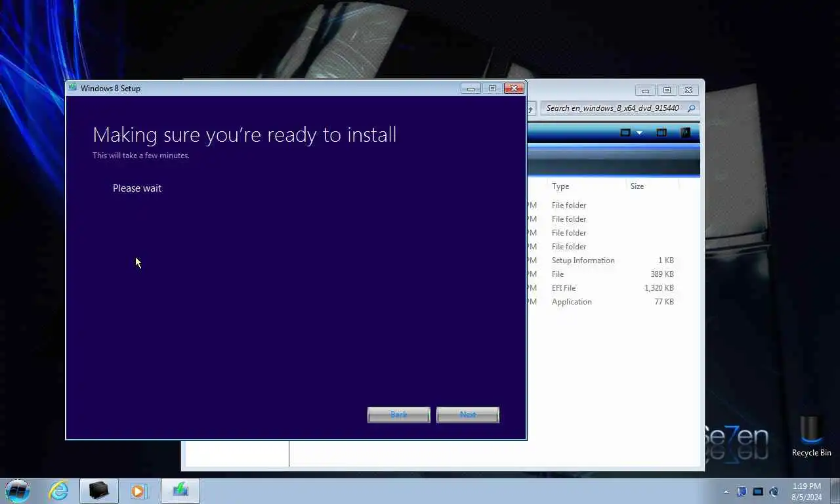
Task: Maximize the Windows 8 Setup window
Action: pyautogui.click(x=492, y=89)
